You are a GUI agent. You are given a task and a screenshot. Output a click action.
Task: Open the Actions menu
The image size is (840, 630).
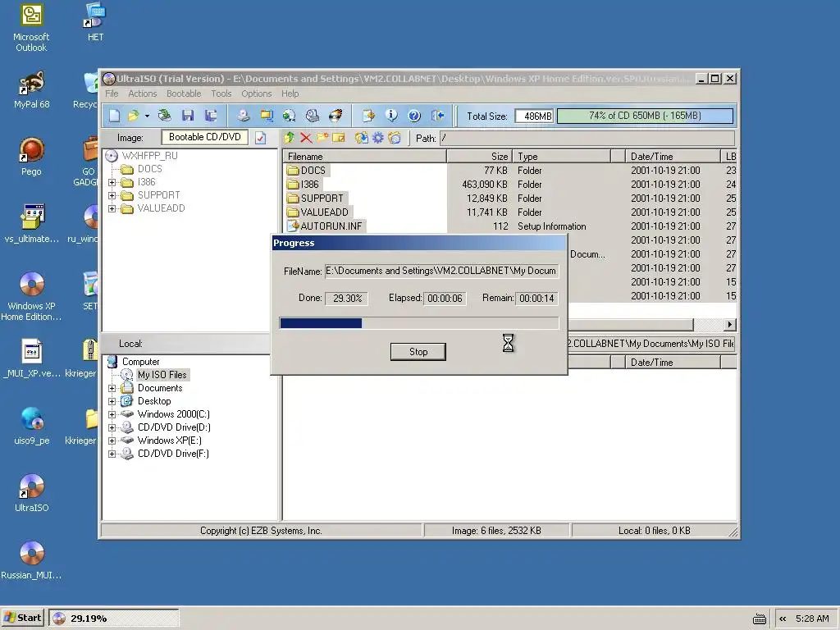pos(143,94)
